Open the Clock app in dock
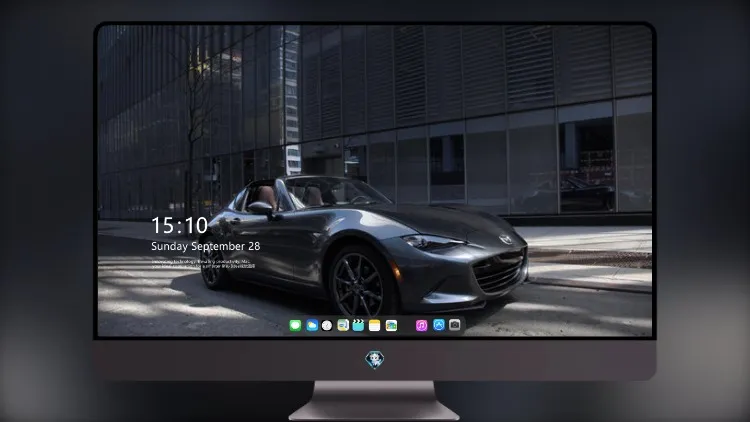 point(327,325)
